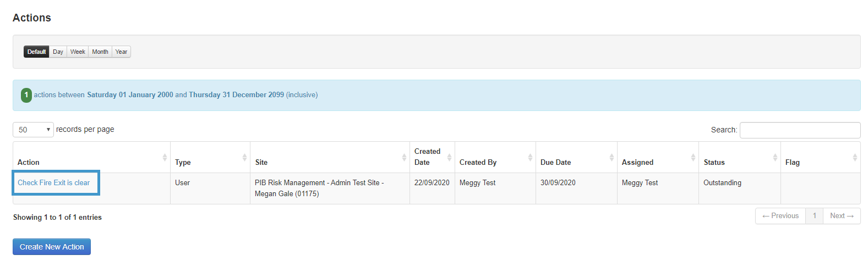Image resolution: width=868 pixels, height=261 pixels.
Task: Sort by the Due Date column
Action: tap(576, 157)
